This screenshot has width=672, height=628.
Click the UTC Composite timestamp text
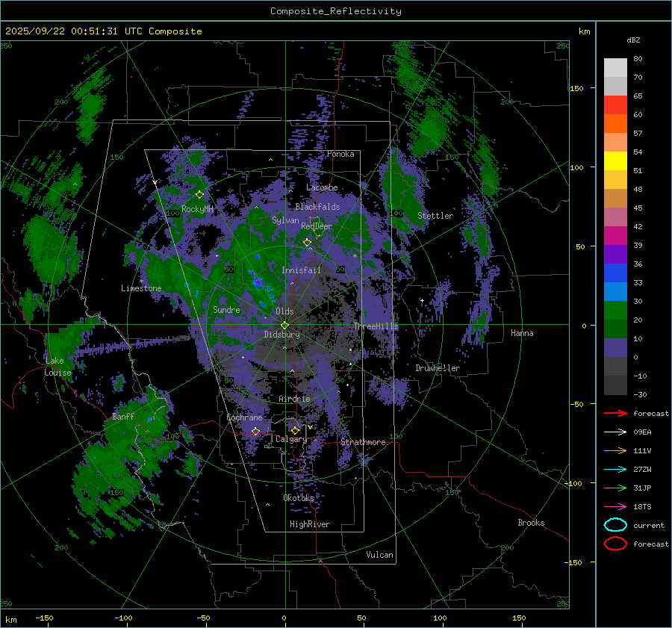point(103,31)
